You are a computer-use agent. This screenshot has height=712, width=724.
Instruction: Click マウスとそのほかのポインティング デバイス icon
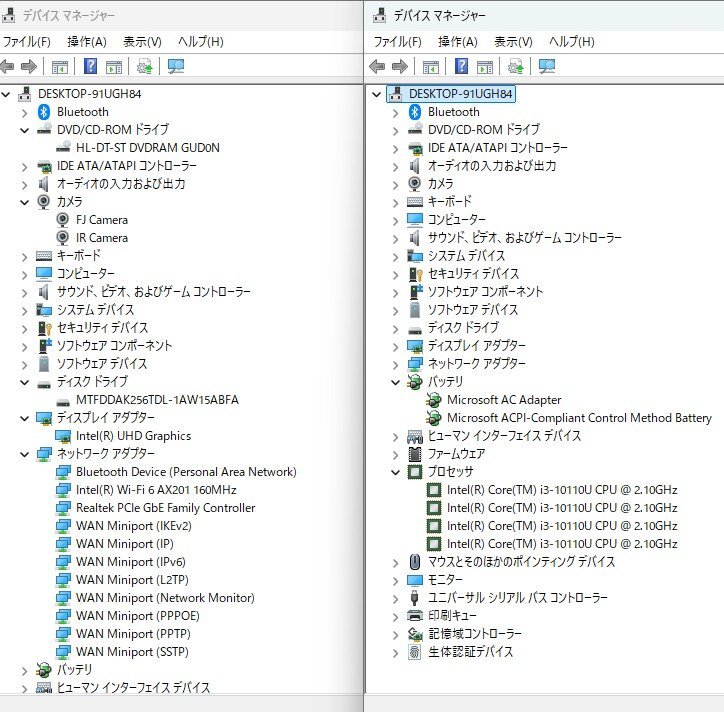[415, 562]
